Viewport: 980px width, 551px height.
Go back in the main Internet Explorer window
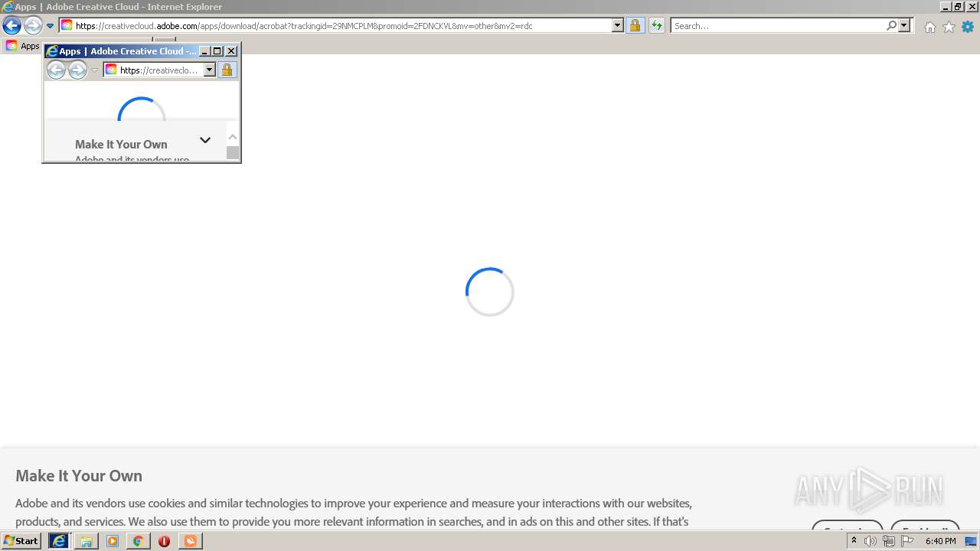coord(11,26)
